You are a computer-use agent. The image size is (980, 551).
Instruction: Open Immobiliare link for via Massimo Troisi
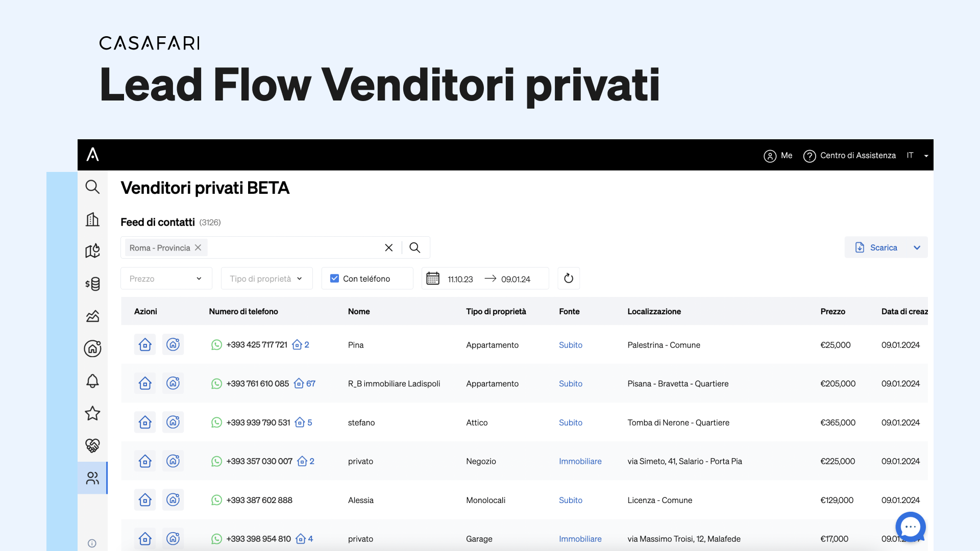pyautogui.click(x=580, y=539)
